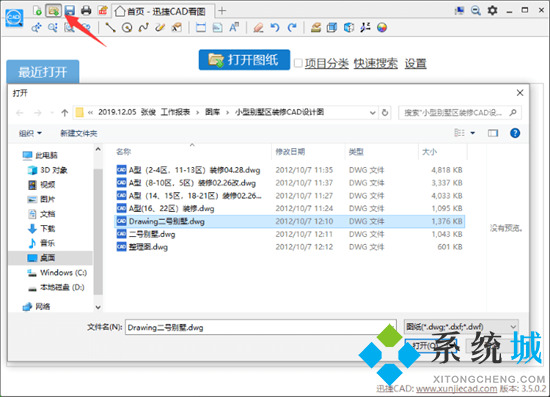Screen dimensions: 550x397
Task: Click the white cube view icon
Action: [x=349, y=27]
